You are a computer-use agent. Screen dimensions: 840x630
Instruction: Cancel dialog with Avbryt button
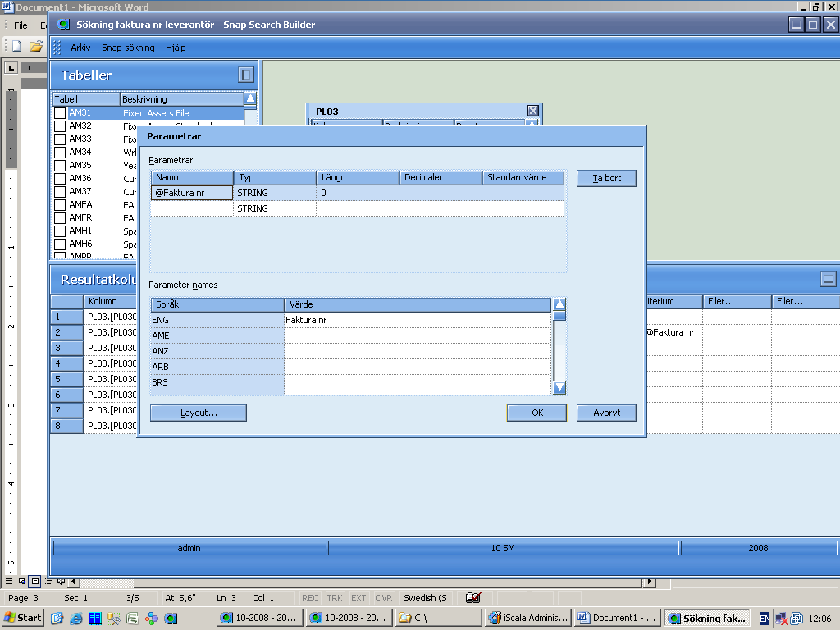click(606, 413)
